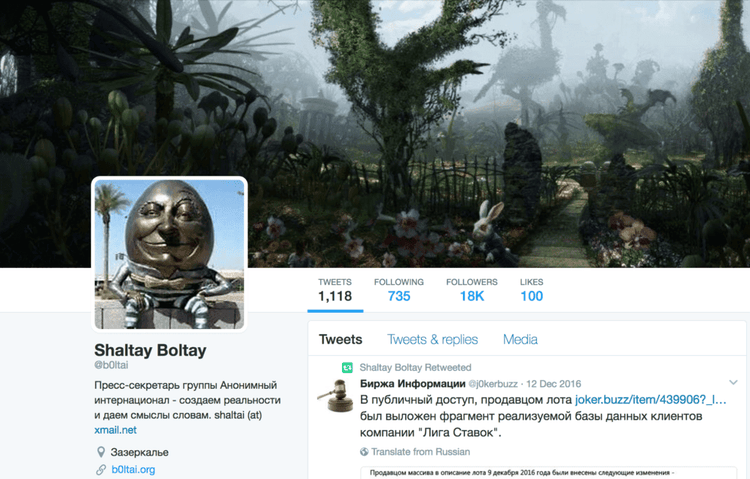
Task: Click Translate from Russian
Action: (420, 452)
